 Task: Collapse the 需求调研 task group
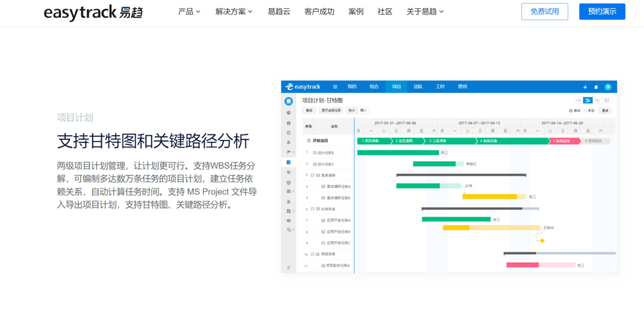(x=313, y=175)
